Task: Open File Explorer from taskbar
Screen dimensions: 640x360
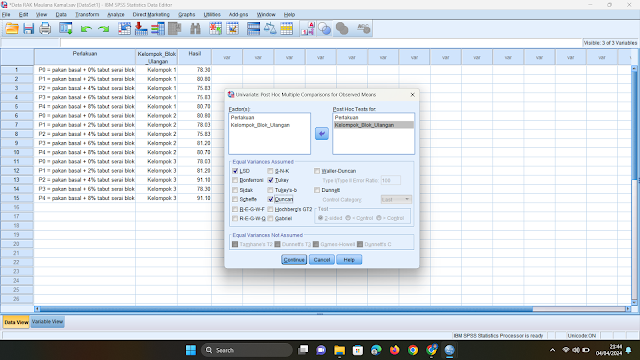Action: 339,350
